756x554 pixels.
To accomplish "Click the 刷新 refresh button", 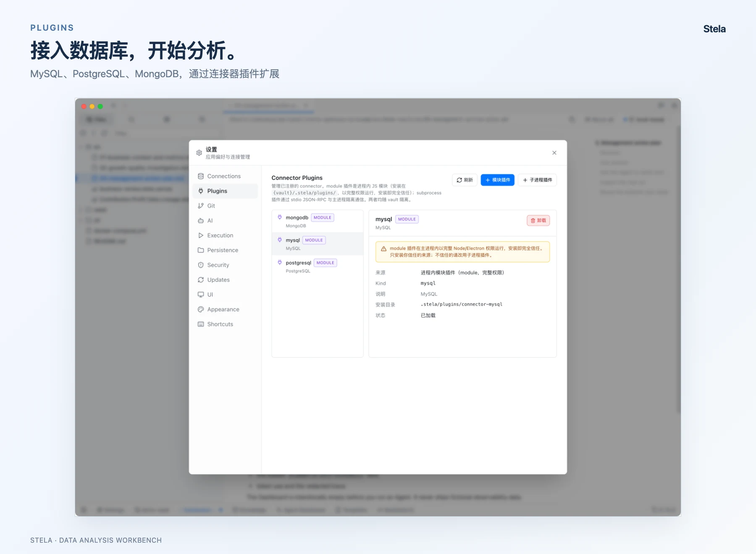I will pyautogui.click(x=465, y=180).
